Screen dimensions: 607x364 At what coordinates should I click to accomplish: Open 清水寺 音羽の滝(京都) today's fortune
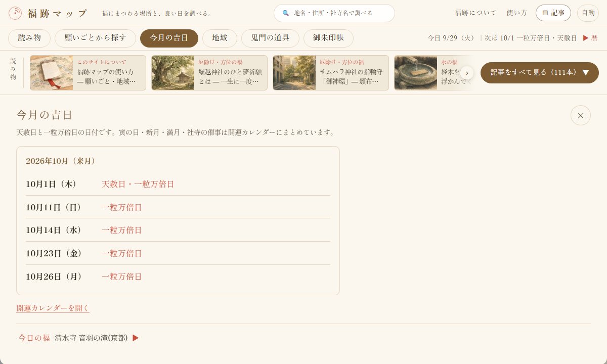pos(91,338)
